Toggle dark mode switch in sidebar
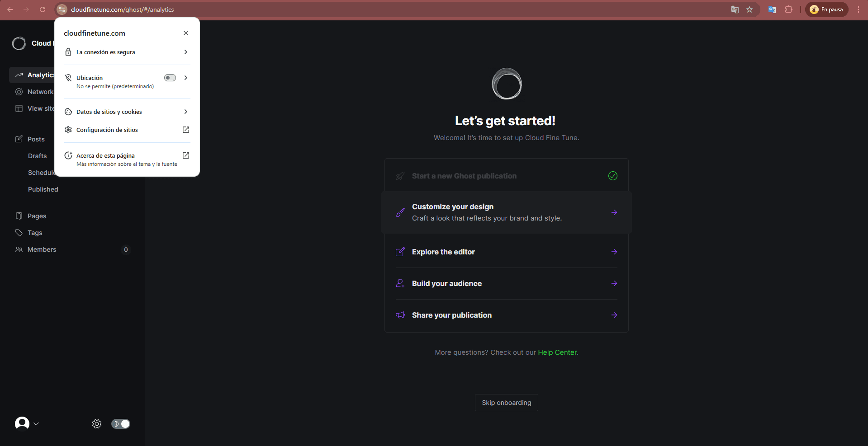This screenshot has height=446, width=868. pyautogui.click(x=121, y=424)
